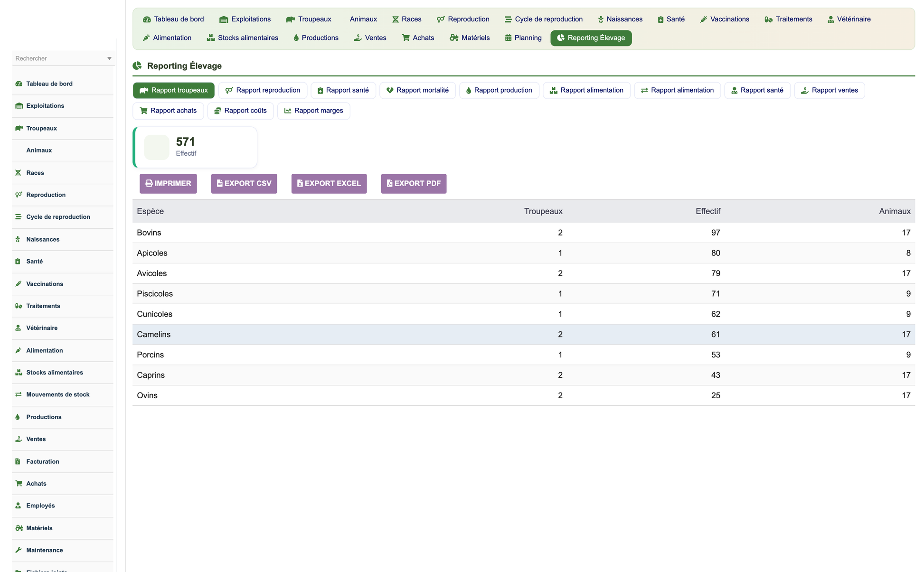Click Effectif value 53 in Porcins row
This screenshot has width=924, height=572.
(x=716, y=355)
